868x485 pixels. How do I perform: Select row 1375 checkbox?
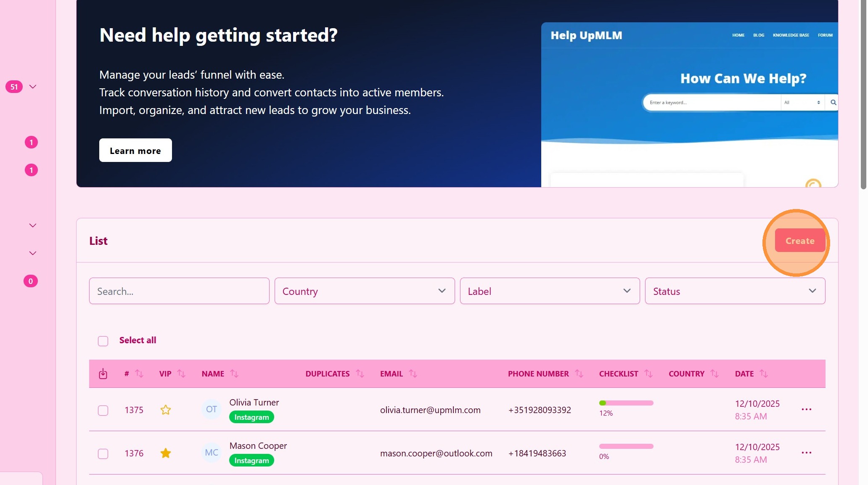[103, 410]
